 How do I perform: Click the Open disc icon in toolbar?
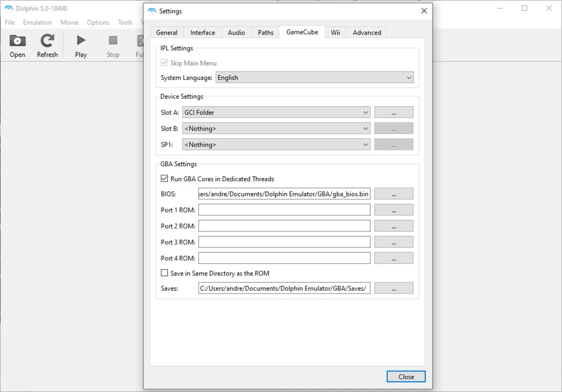pos(18,41)
